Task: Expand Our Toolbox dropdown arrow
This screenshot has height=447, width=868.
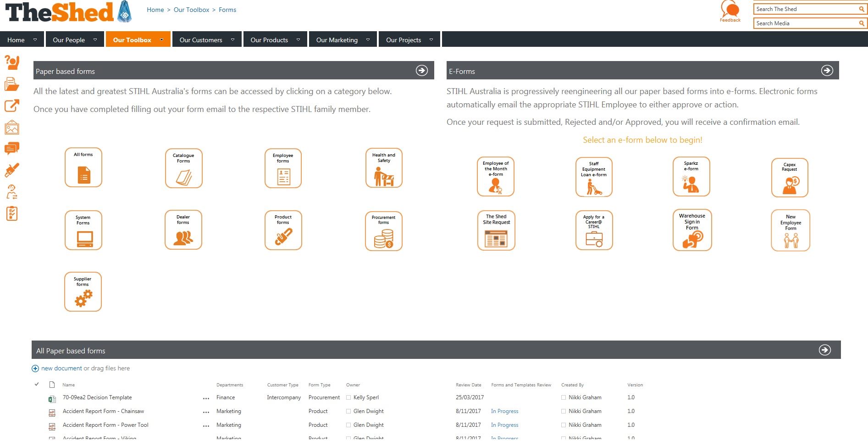Action: pos(161,40)
